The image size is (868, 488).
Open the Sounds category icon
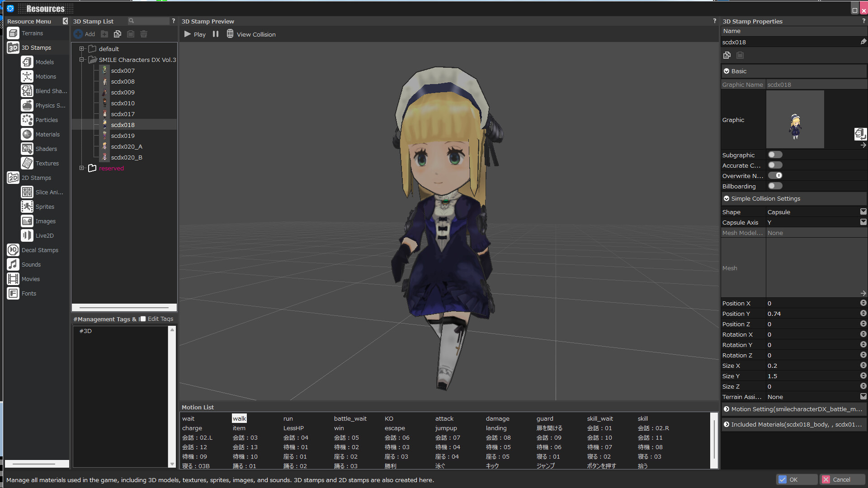pyautogui.click(x=13, y=264)
